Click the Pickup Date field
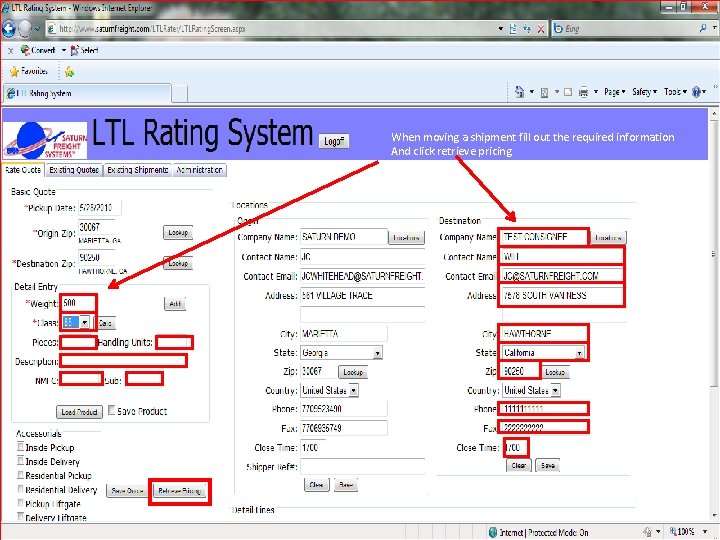 click(x=99, y=208)
